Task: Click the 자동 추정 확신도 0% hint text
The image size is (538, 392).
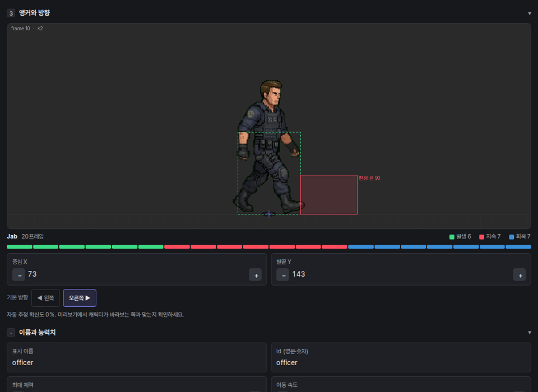Action: (x=95, y=315)
